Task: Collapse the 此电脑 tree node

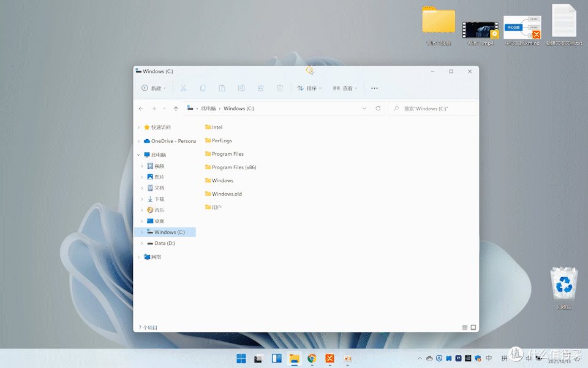Action: point(139,155)
